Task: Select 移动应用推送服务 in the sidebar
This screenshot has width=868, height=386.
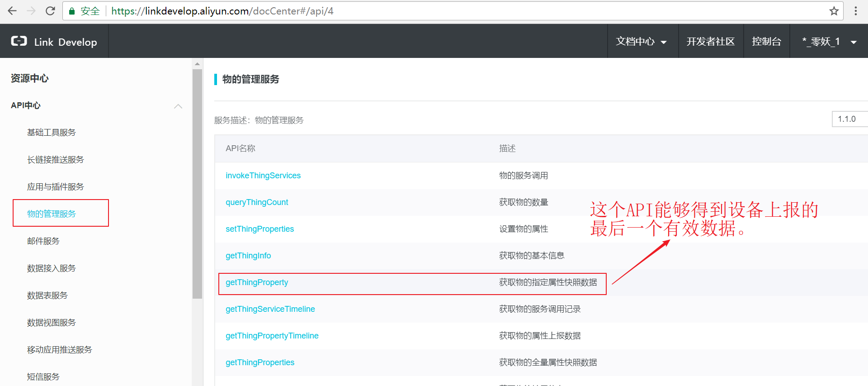Action: point(60,350)
